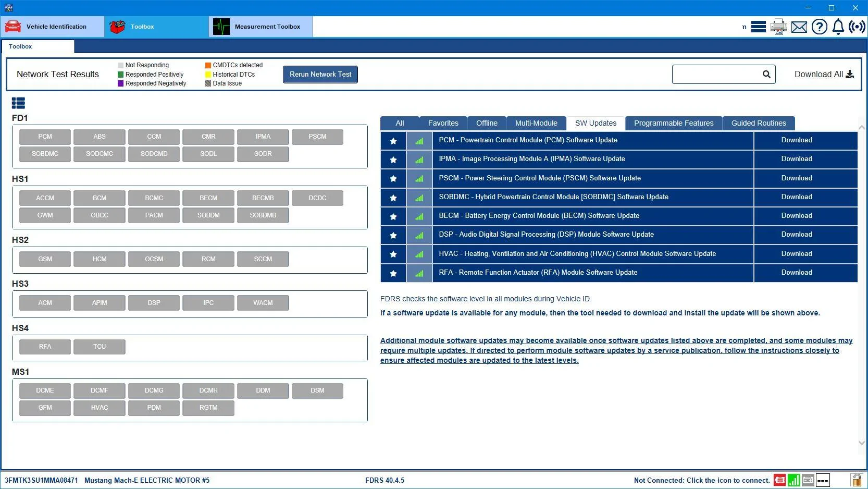Image resolution: width=868 pixels, height=489 pixels.
Task: Click the Responded Positively green swatch
Action: [121, 75]
